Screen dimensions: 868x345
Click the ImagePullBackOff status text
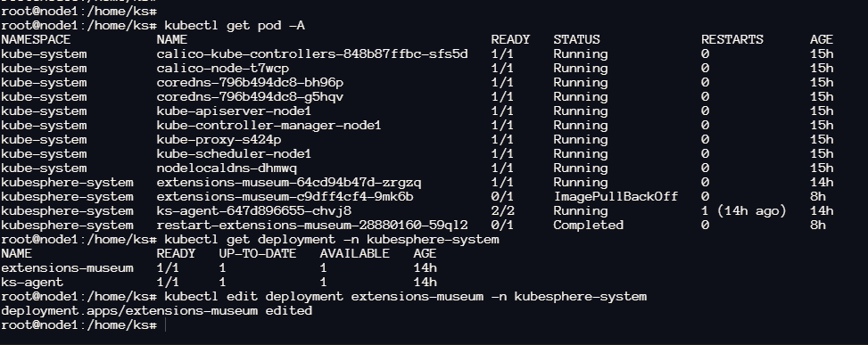tap(616, 197)
